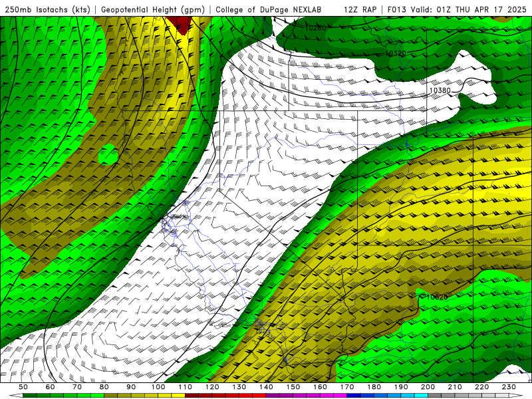Click the 230 value on the color scale
Image resolution: width=532 pixels, height=399 pixels.
pos(509,387)
